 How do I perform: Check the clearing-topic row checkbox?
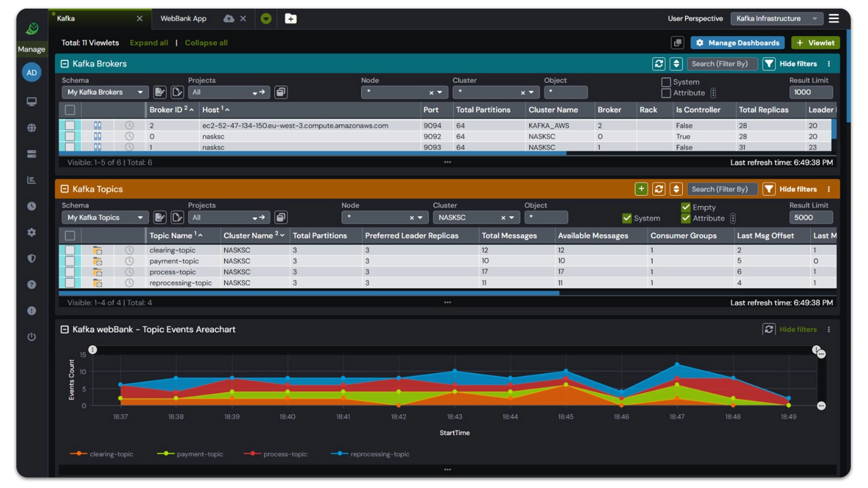[70, 250]
